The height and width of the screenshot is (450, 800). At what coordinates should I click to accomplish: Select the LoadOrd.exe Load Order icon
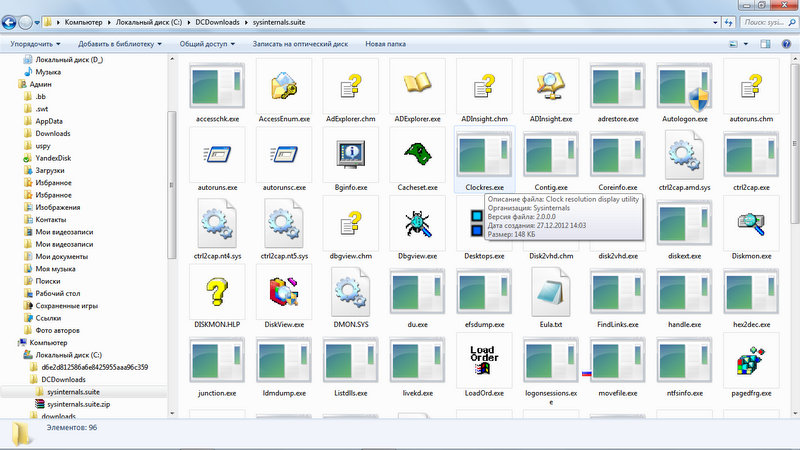[484, 360]
